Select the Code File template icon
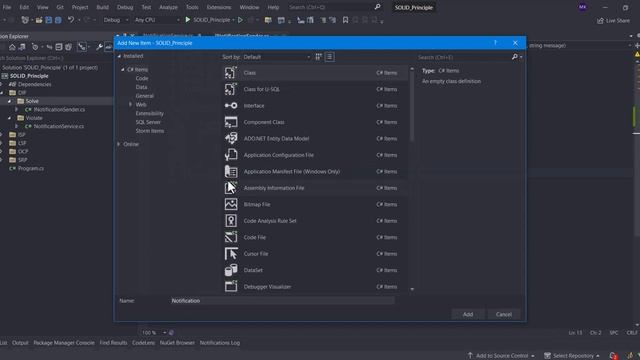 231,237
